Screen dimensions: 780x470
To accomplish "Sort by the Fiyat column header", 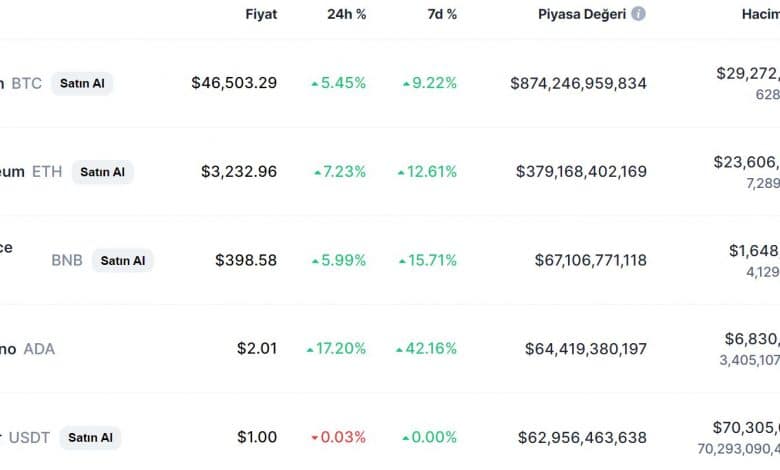I will tap(261, 14).
